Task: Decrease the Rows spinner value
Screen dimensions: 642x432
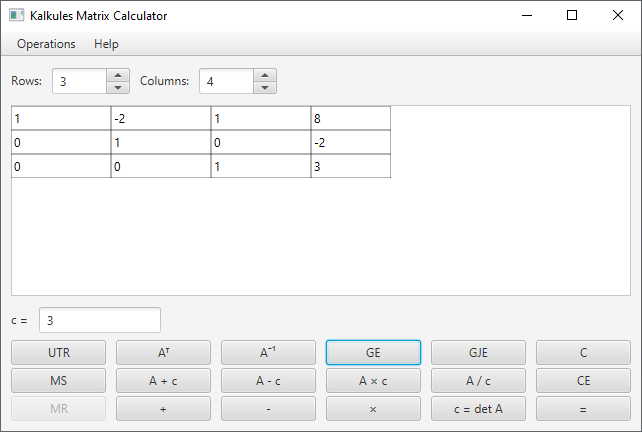Action: click(x=118, y=88)
